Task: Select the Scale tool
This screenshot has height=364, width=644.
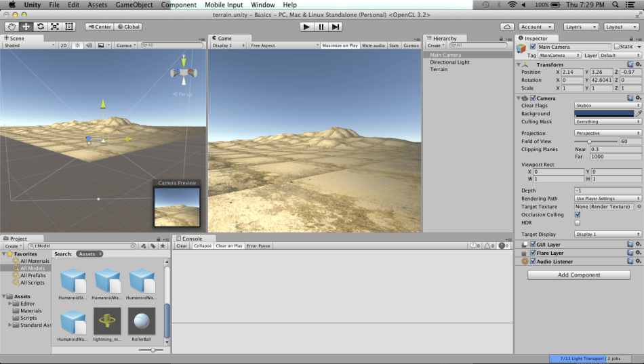Action: [54, 26]
